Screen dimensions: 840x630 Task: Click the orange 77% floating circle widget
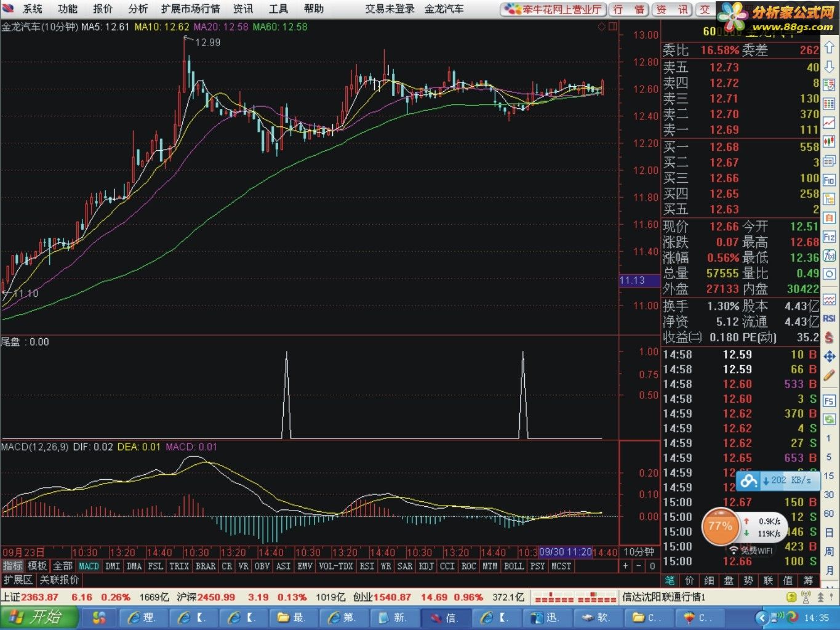719,527
